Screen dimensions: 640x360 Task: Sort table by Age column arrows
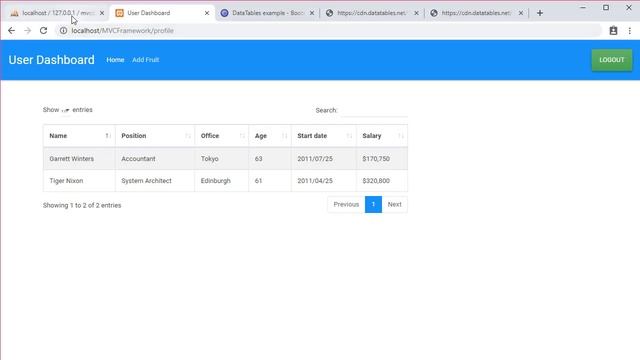pos(284,136)
